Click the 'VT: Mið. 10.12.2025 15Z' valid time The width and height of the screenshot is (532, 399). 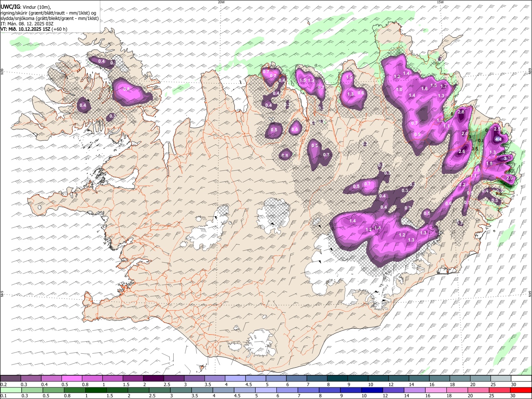[x=26, y=29]
